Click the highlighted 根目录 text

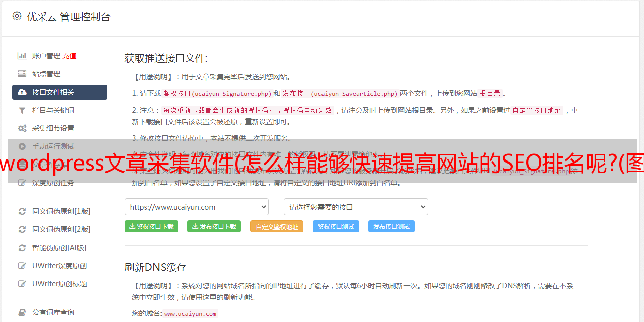[x=490, y=93]
